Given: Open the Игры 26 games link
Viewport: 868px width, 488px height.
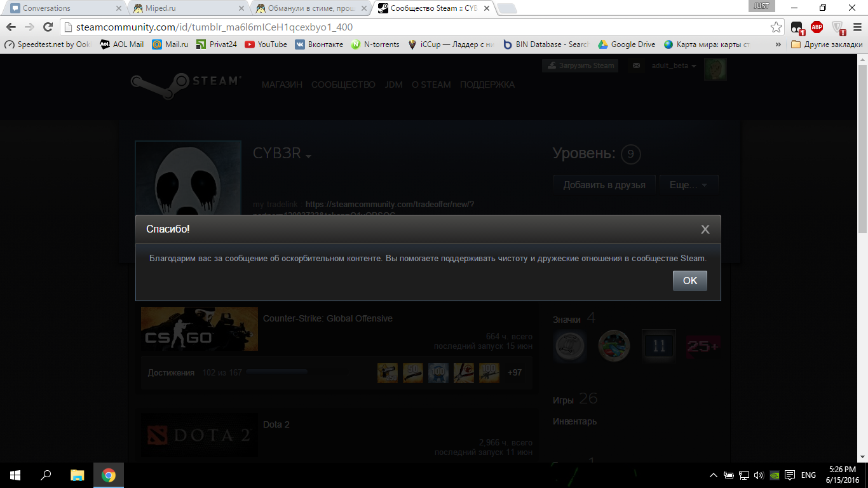Looking at the screenshot, I should coord(575,399).
